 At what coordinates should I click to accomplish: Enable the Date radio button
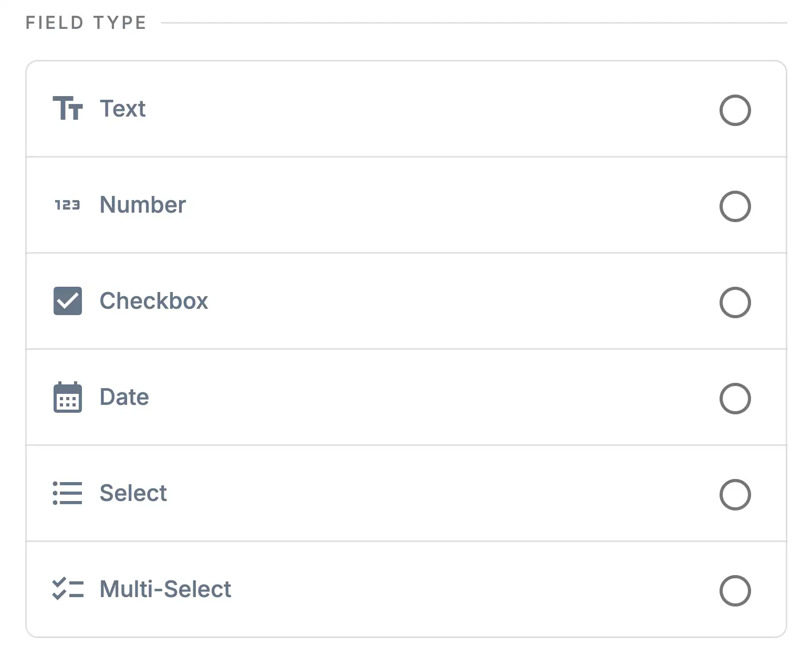pos(735,399)
